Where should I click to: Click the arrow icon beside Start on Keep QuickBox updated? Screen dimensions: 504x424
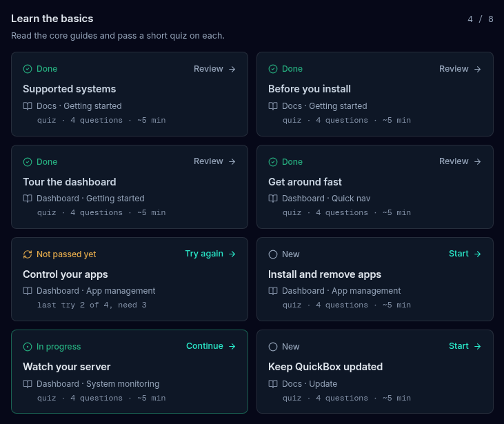(x=478, y=346)
